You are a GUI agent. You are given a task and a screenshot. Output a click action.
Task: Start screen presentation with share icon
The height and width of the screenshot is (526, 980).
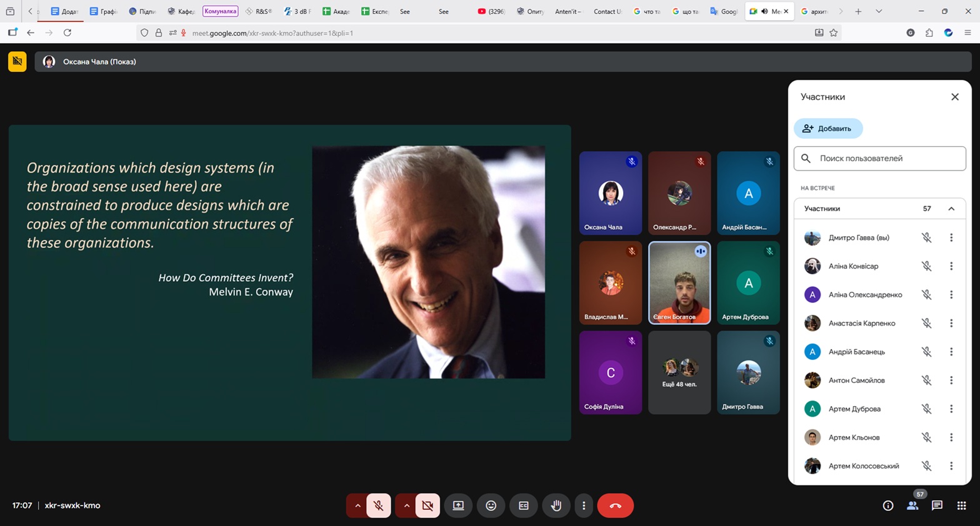pos(458,505)
